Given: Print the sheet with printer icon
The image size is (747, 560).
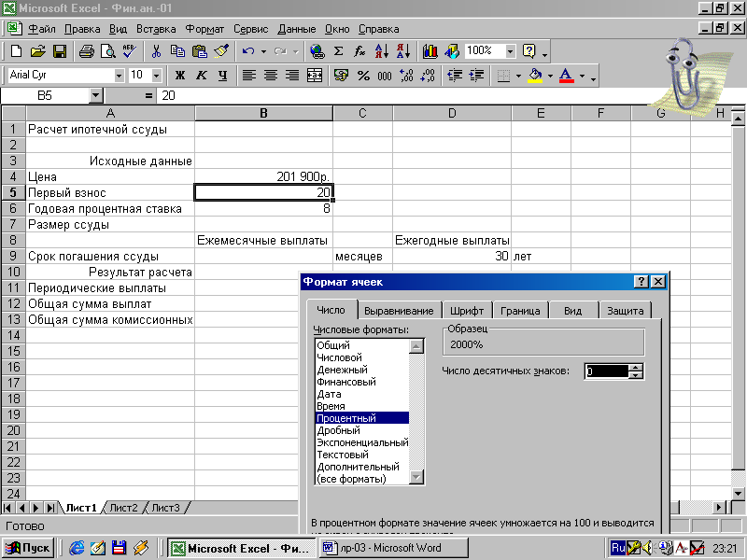Looking at the screenshot, I should 86,51.
